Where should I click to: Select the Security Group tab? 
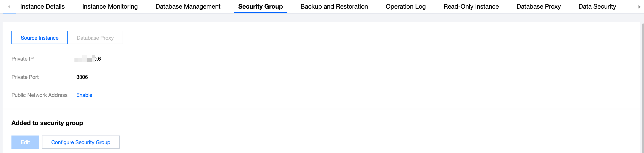coord(260,7)
